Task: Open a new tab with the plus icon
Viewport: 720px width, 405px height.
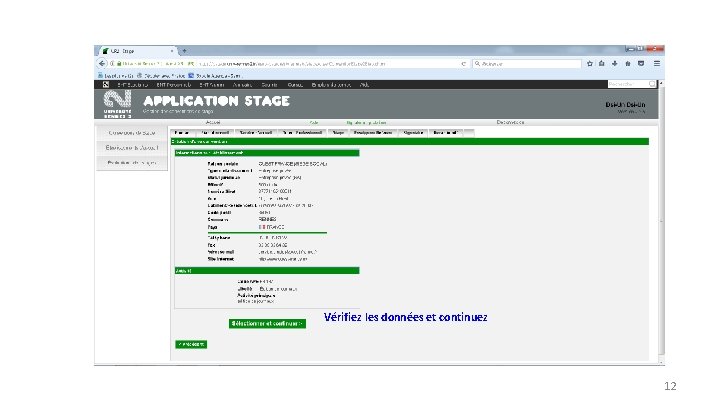Action: (184, 51)
